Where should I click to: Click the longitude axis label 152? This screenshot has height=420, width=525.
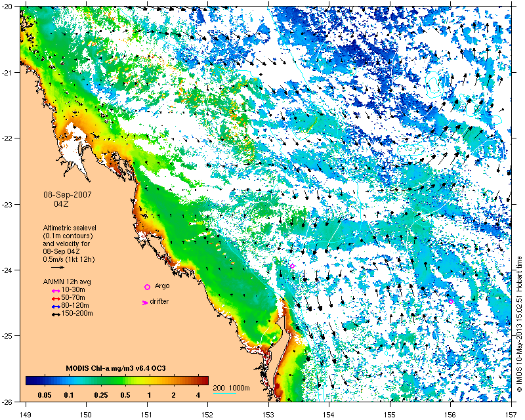click(207, 414)
